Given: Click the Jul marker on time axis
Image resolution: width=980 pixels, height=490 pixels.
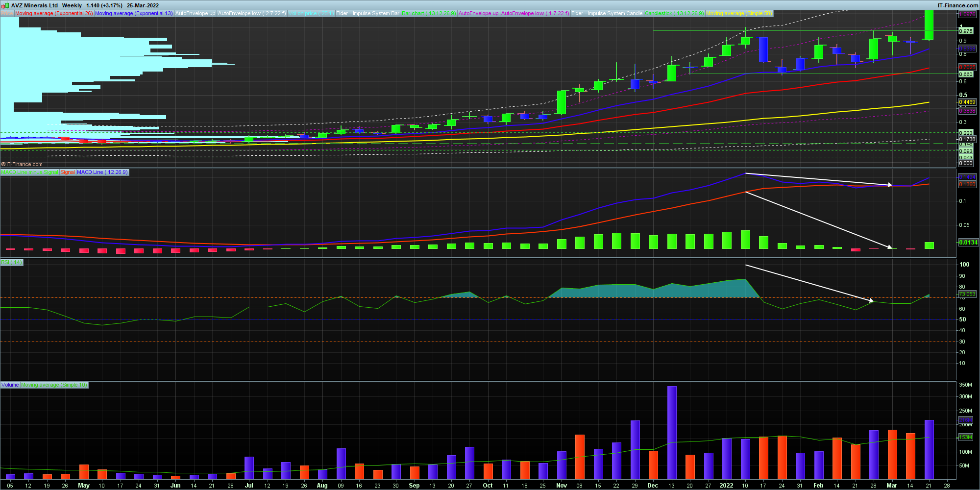Looking at the screenshot, I should pos(249,486).
